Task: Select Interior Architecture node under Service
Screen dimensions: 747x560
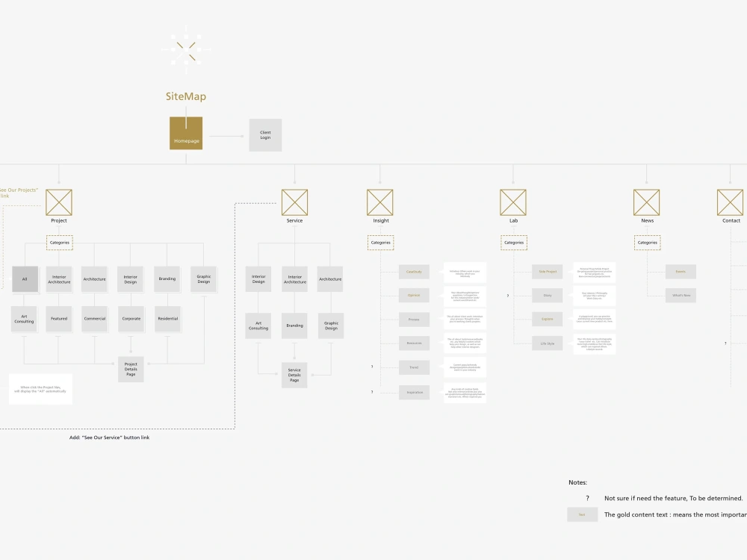Action: click(295, 279)
